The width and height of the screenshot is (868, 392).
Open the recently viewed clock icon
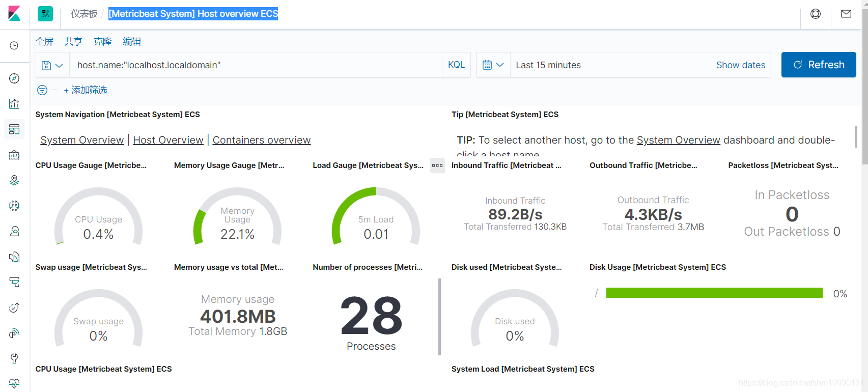coord(14,45)
